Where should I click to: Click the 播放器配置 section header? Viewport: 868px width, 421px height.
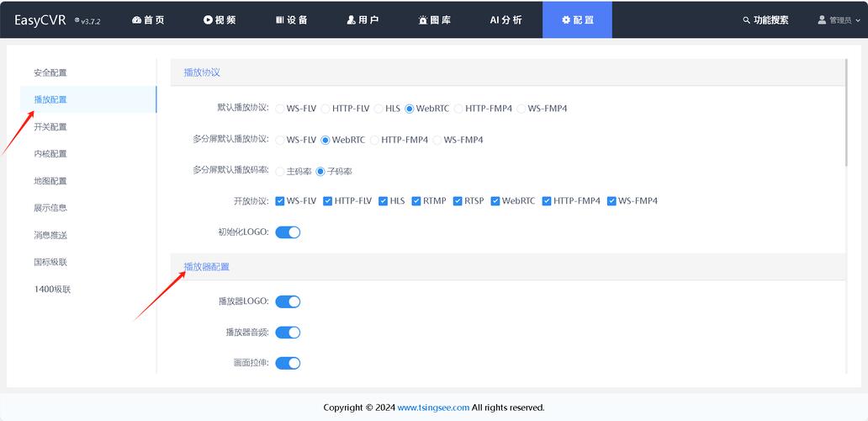click(206, 267)
